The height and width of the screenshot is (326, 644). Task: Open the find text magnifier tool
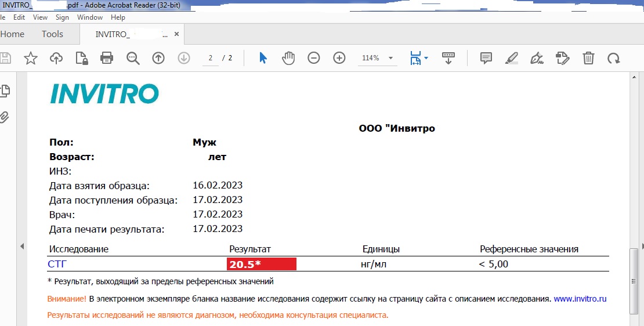pyautogui.click(x=133, y=58)
